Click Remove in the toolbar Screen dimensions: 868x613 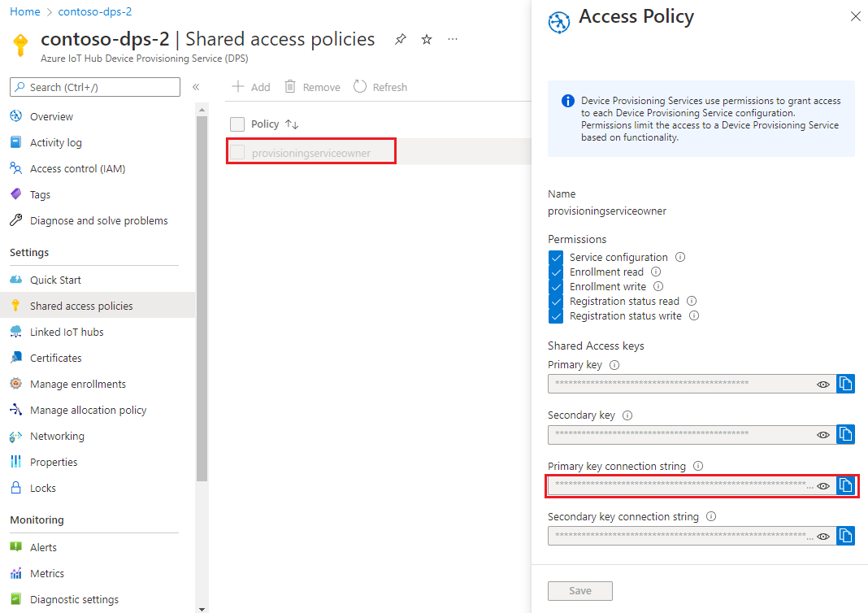313,87
